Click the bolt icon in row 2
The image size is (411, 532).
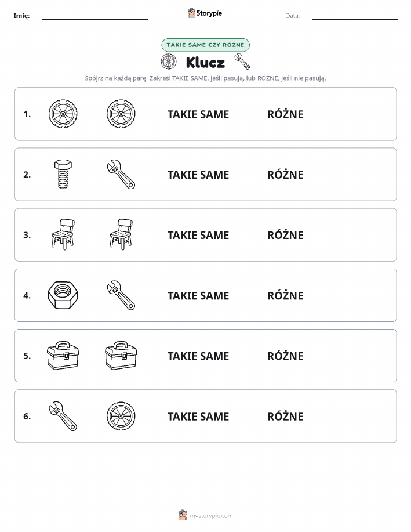[x=63, y=175]
